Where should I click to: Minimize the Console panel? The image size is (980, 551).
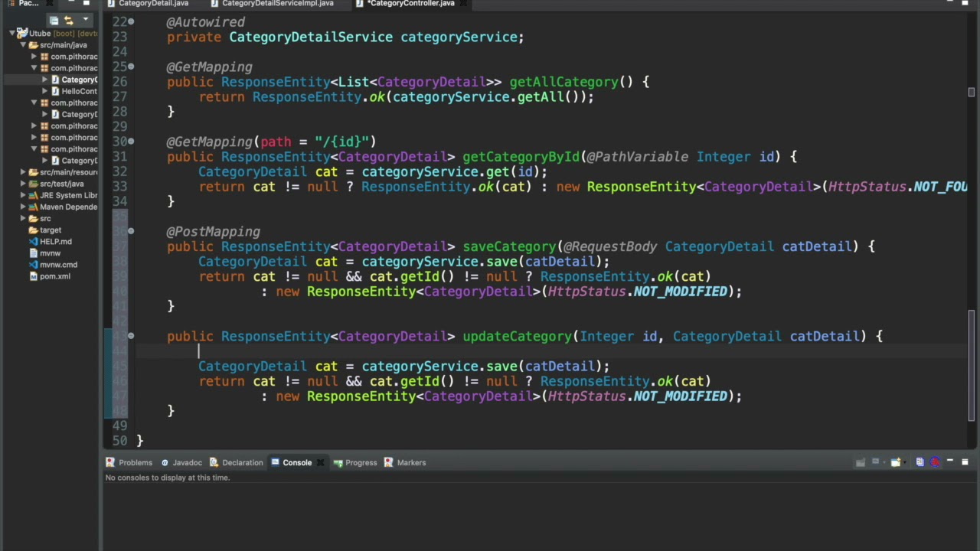pyautogui.click(x=950, y=461)
